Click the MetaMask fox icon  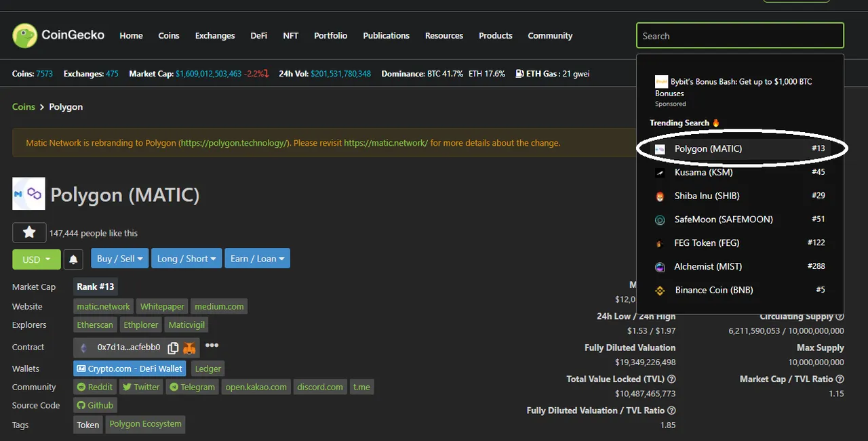click(189, 348)
